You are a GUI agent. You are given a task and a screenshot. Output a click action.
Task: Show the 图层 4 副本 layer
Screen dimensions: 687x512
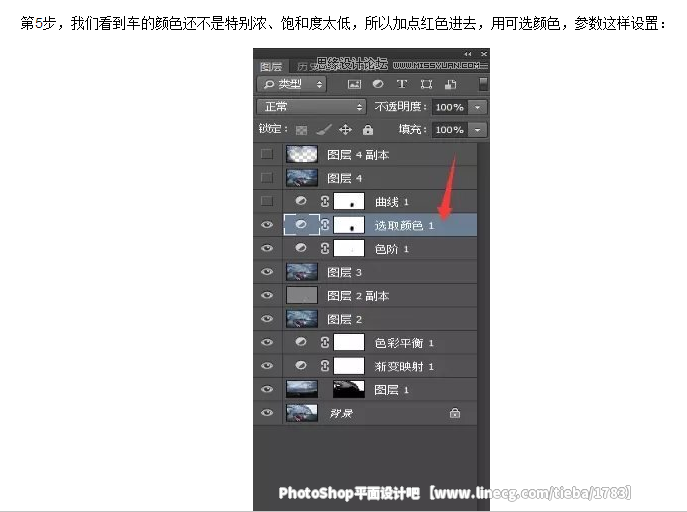[267, 154]
